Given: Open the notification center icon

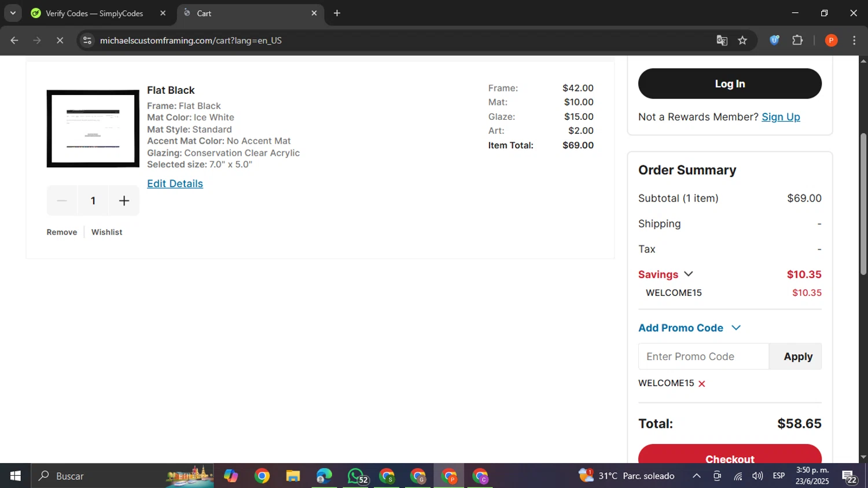Looking at the screenshot, I should point(849,476).
